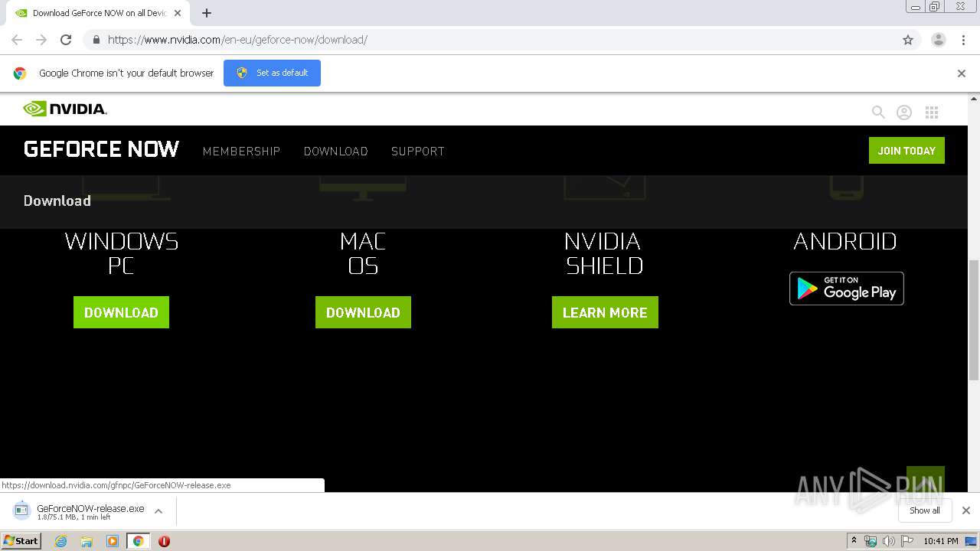Click the page vertical scrollbar thumb
The width and height of the screenshot is (980, 551).
974,320
